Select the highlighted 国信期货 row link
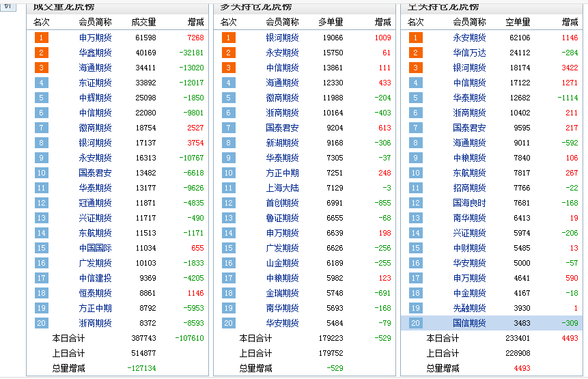The width and height of the screenshot is (588, 379). coord(469,323)
